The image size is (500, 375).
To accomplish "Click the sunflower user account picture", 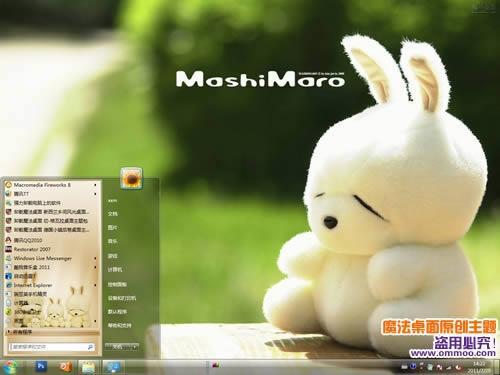I will pos(131,179).
